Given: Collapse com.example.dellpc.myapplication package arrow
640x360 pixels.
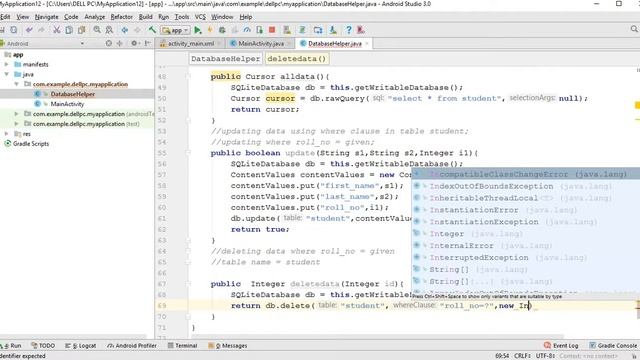Looking at the screenshot, I should [x=17, y=84].
